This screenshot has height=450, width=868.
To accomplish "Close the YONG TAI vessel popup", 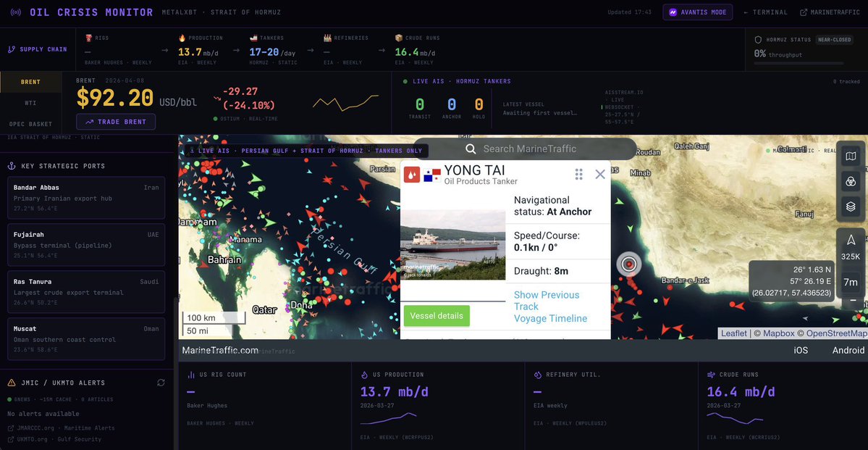I will tap(600, 175).
